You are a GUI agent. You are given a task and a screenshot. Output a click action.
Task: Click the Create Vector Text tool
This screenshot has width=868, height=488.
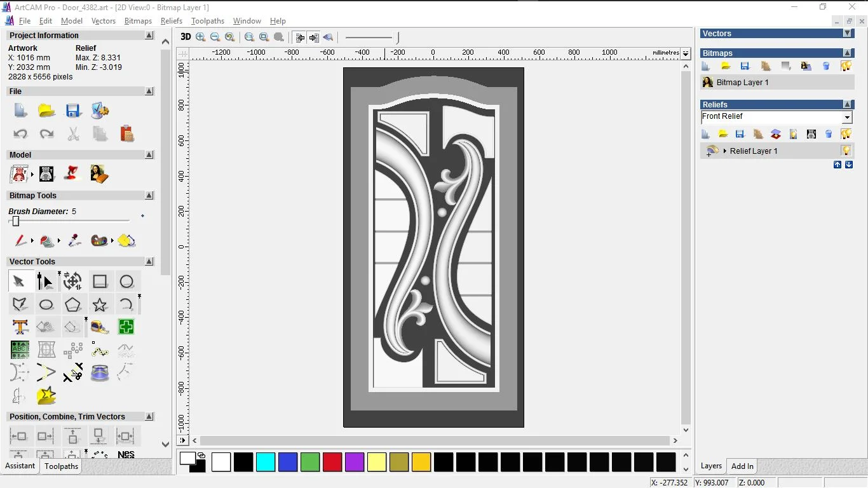pyautogui.click(x=20, y=327)
